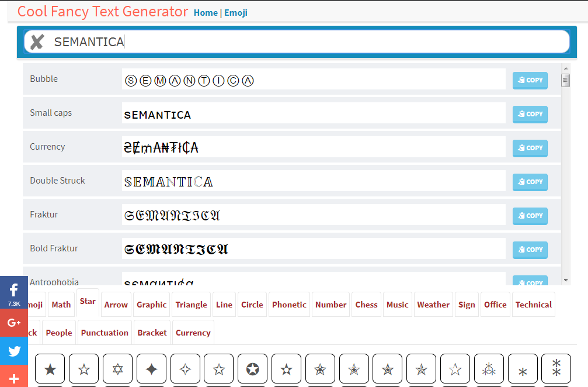Select the black four-pointed star symbol
The width and height of the screenshot is (588, 387).
(x=151, y=369)
